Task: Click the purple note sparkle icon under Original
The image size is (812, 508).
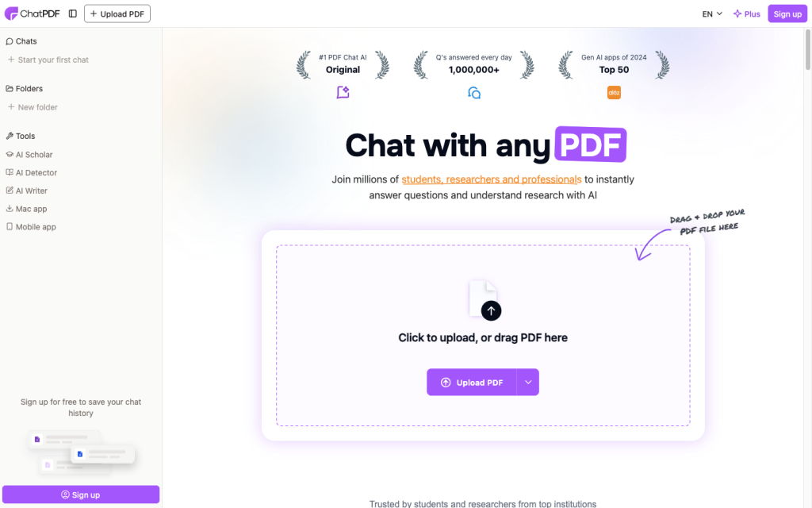Action: pyautogui.click(x=343, y=92)
